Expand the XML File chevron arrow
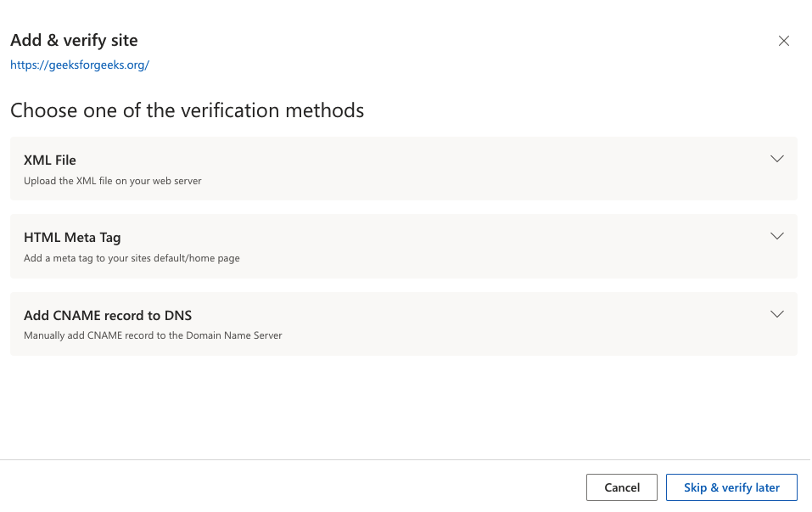Image resolution: width=812 pixels, height=512 pixels. 776,159
